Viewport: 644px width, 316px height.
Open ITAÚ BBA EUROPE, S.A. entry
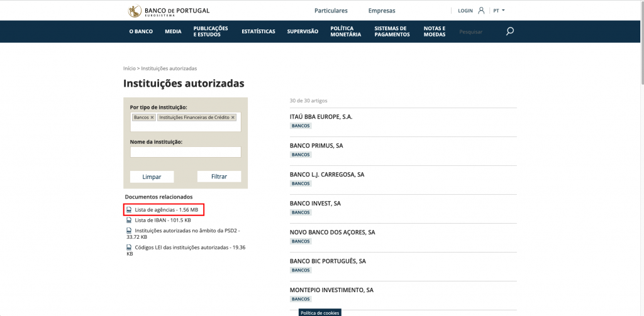pyautogui.click(x=321, y=117)
